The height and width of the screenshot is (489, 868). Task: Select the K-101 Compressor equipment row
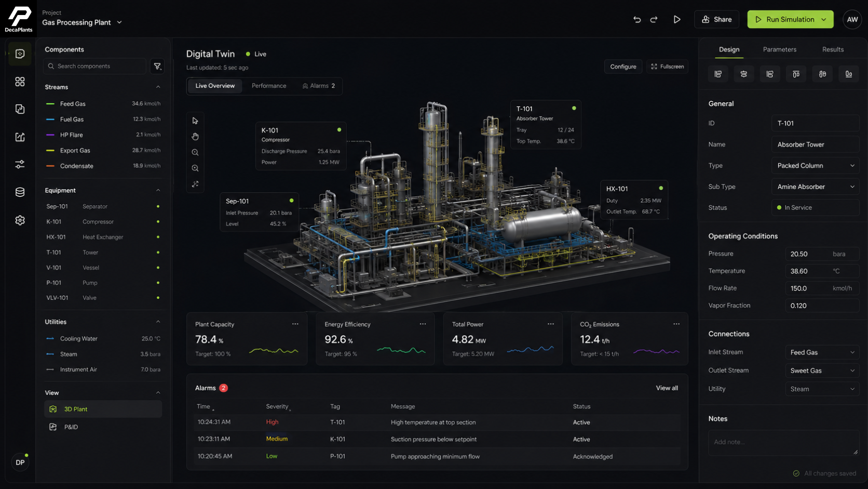tap(103, 222)
